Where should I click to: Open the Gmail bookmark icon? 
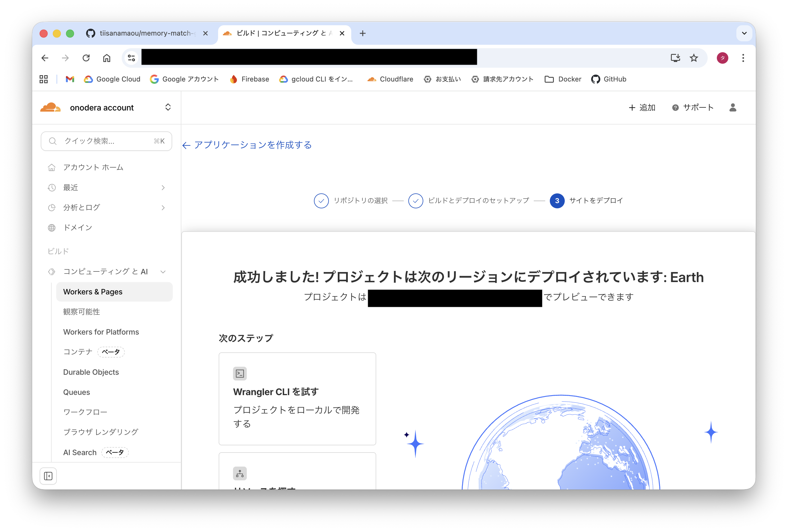tap(70, 79)
